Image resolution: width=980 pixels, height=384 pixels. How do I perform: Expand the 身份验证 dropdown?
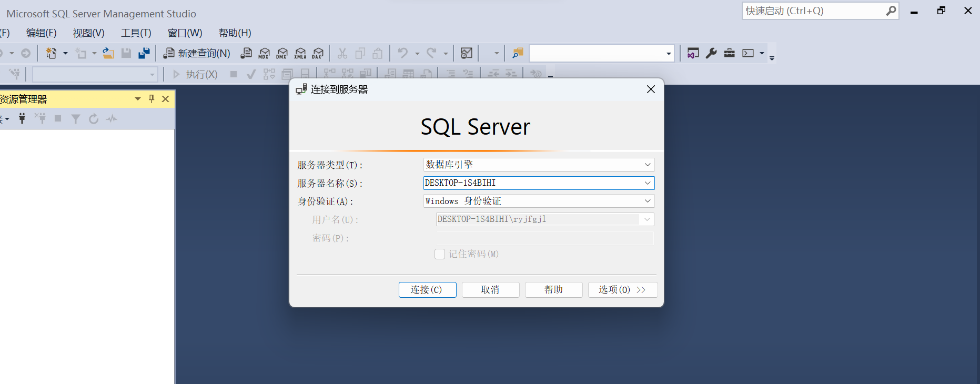pos(648,201)
